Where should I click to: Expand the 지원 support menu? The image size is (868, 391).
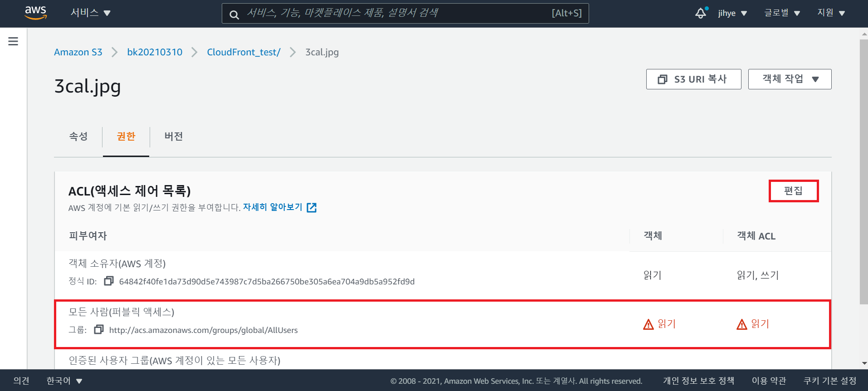click(x=831, y=13)
